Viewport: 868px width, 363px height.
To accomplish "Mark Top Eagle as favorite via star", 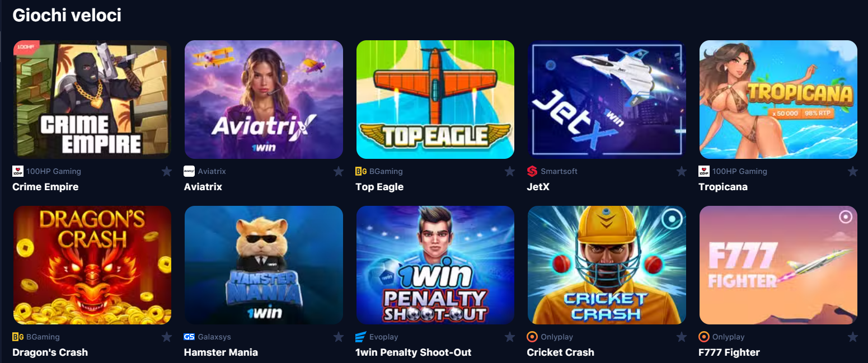I will [510, 171].
